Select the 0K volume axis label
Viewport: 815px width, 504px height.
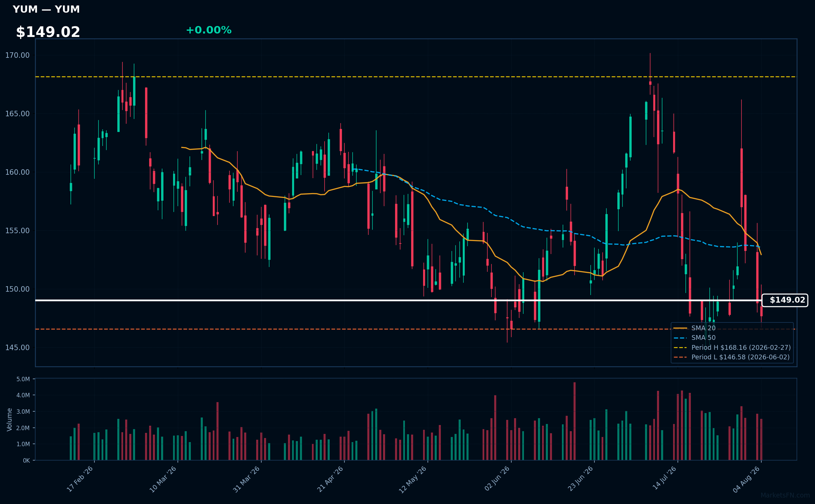[x=26, y=461]
